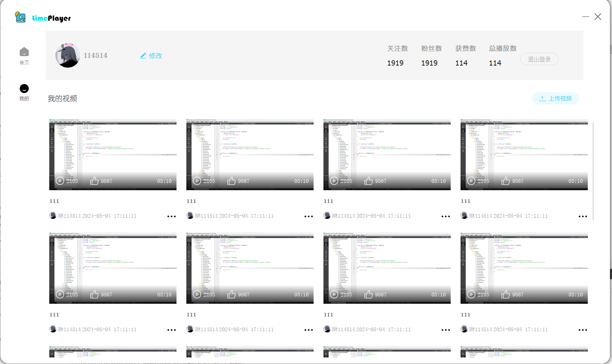612x364 pixels.
Task: Close the LimePlayer window
Action: [x=598, y=16]
